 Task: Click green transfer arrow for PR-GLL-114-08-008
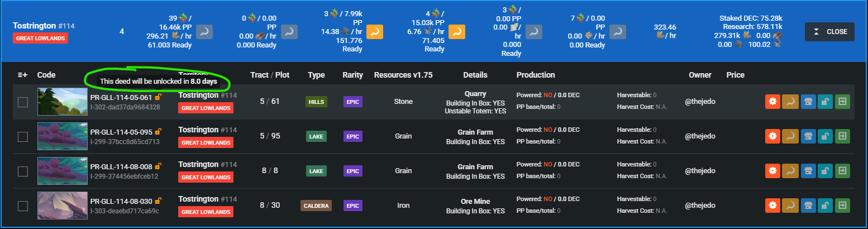tap(842, 170)
